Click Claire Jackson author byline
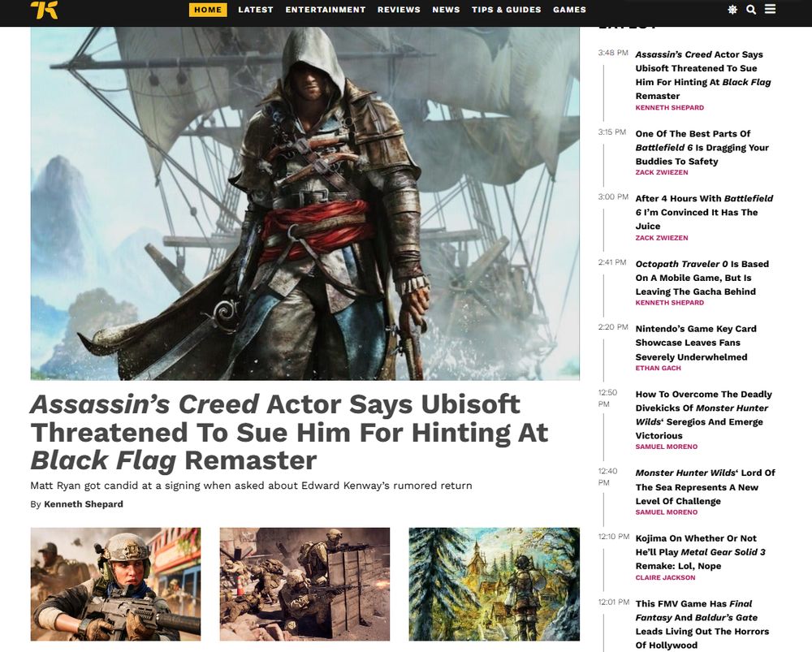Viewport: 812px width, 652px height. tap(665, 577)
